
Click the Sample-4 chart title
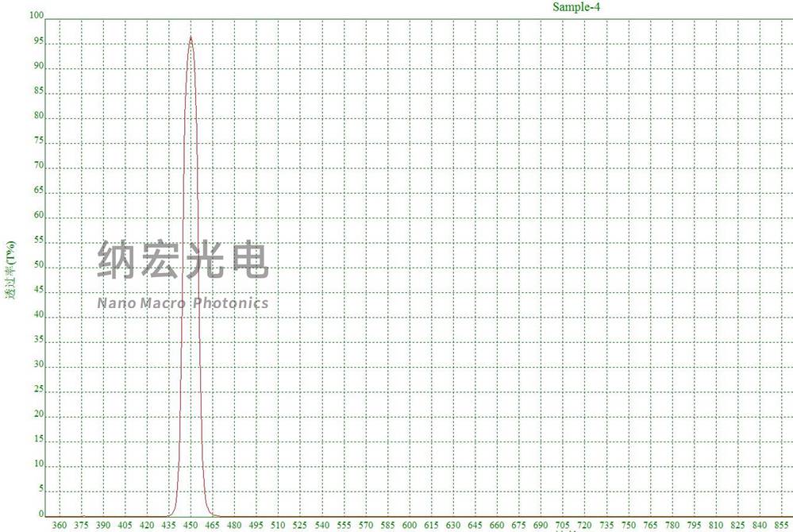577,6
